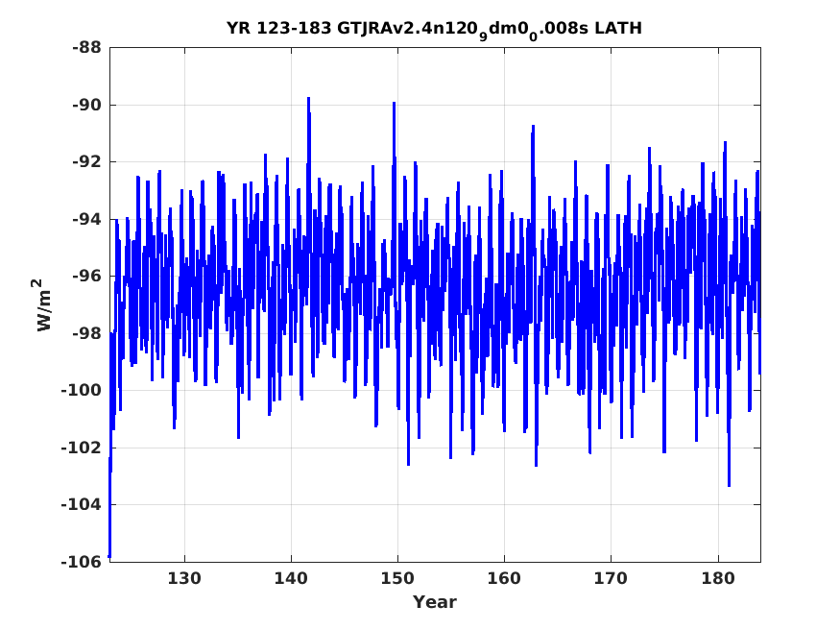The height and width of the screenshot is (630, 840).
Task: Click the minimum near -103.4 around year 181
Action: 729,486
